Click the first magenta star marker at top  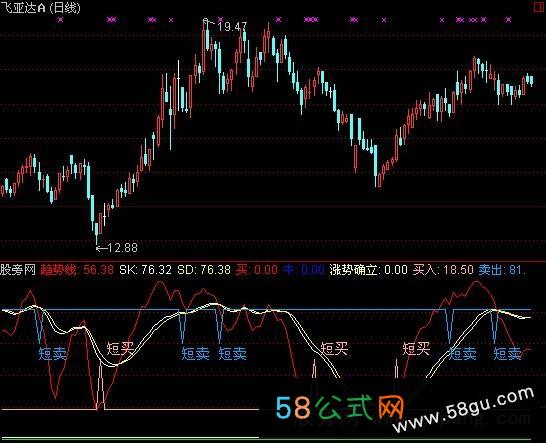pyautogui.click(x=61, y=20)
